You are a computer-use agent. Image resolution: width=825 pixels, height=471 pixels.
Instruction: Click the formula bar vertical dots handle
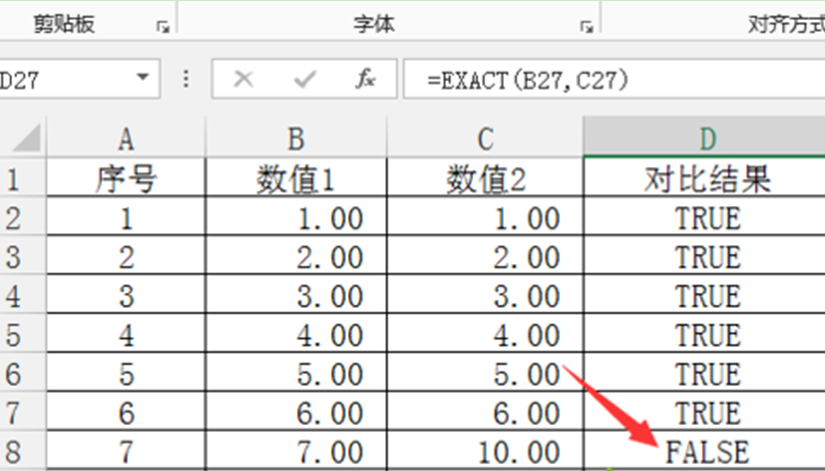[x=185, y=80]
